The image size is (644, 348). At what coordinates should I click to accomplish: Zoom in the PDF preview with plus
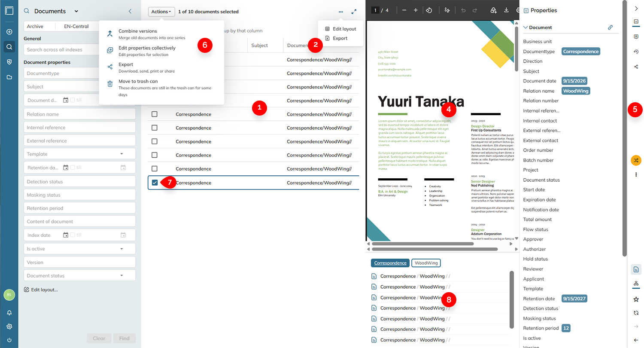click(416, 10)
